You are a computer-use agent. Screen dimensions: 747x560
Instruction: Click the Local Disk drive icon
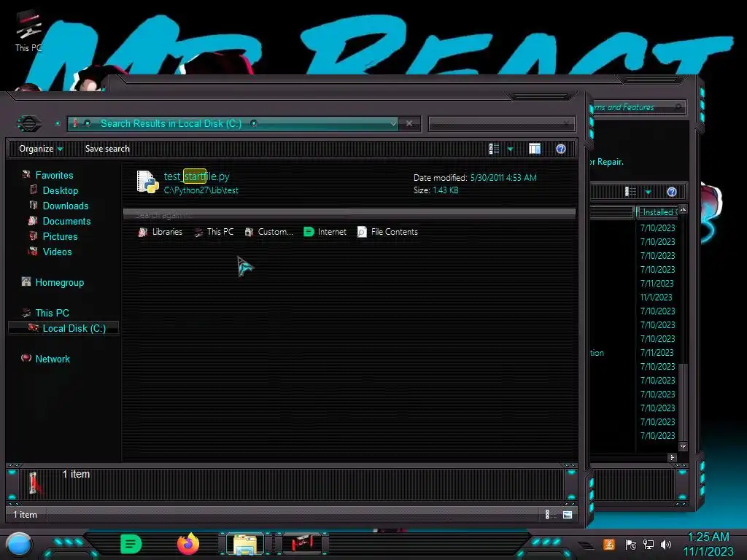pyautogui.click(x=33, y=327)
